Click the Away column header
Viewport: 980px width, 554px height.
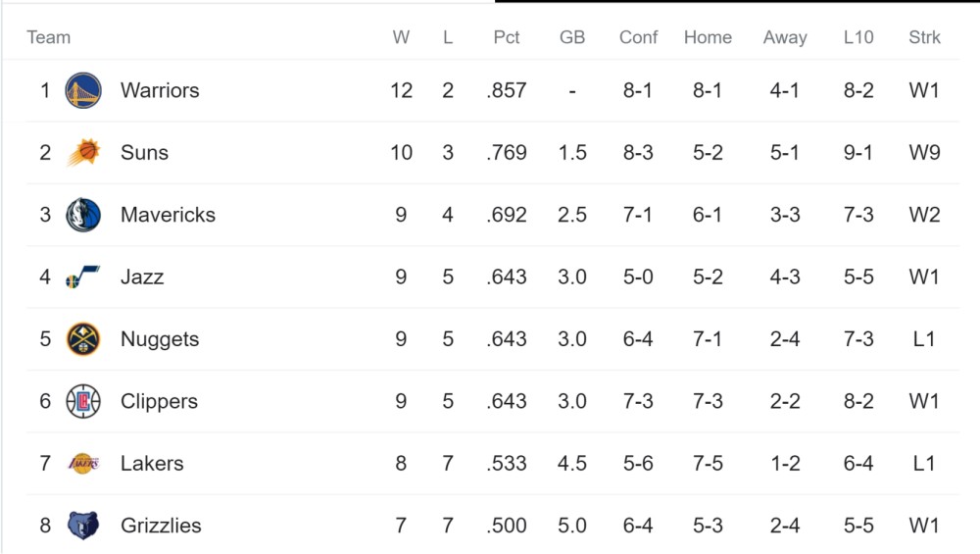pos(785,37)
